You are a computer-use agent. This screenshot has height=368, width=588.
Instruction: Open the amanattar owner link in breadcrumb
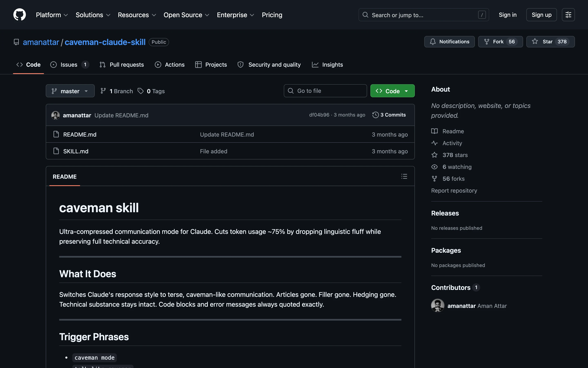coord(41,42)
